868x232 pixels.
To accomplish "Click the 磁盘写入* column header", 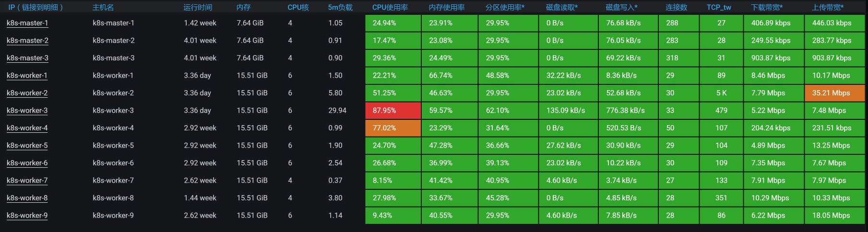I will point(621,7).
